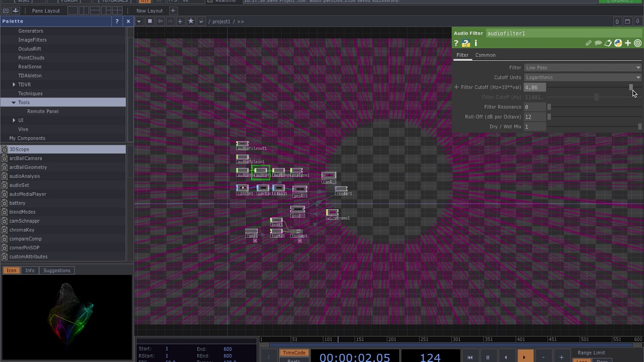This screenshot has height=362, width=644.
Task: Select top-bottom split pane layout icon
Action: [x=96, y=11]
